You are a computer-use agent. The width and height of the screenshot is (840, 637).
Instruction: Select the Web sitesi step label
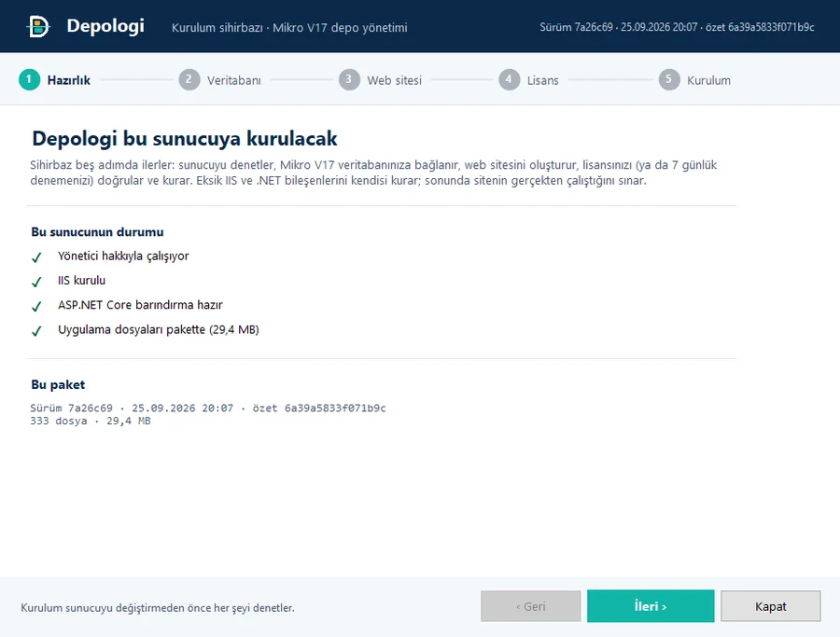coord(394,80)
